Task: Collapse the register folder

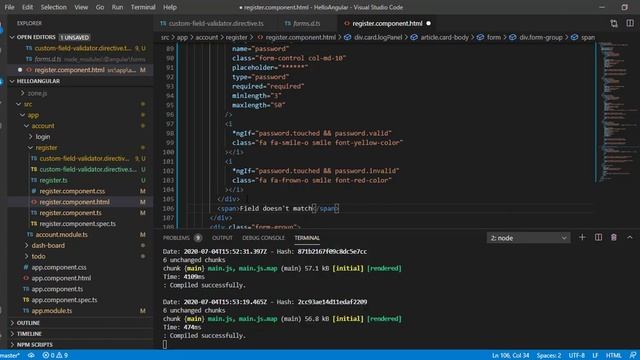Action: tap(46, 147)
